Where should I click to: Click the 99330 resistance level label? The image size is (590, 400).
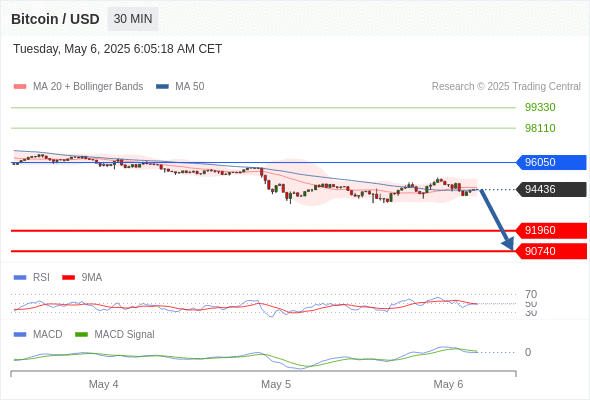coord(540,107)
